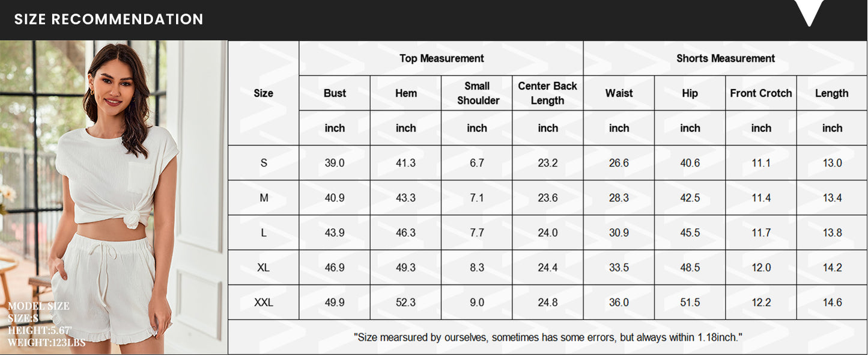Select the XXL size row label
The height and width of the screenshot is (356, 868).
[263, 302]
